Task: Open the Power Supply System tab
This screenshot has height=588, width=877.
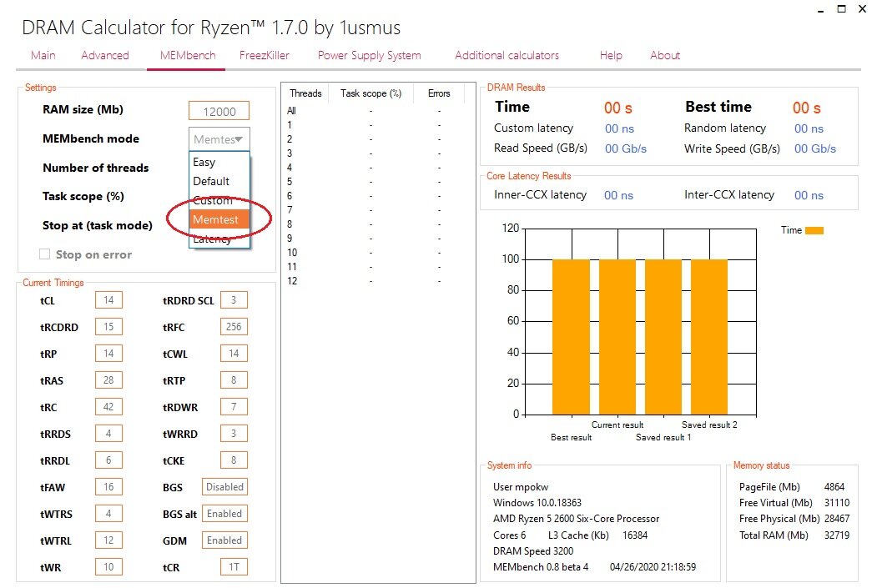Action: point(369,55)
